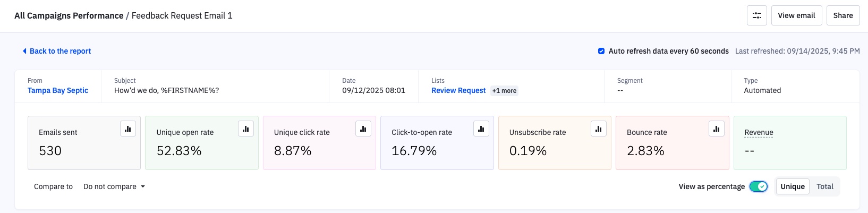The height and width of the screenshot is (213, 868).
Task: Uncheck Auto refresh data every 60 seconds
Action: [601, 51]
